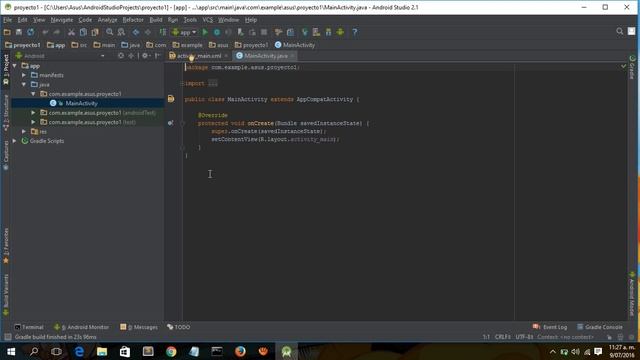
Task: Click the UTF-8 encoding status indicator
Action: [524, 337]
